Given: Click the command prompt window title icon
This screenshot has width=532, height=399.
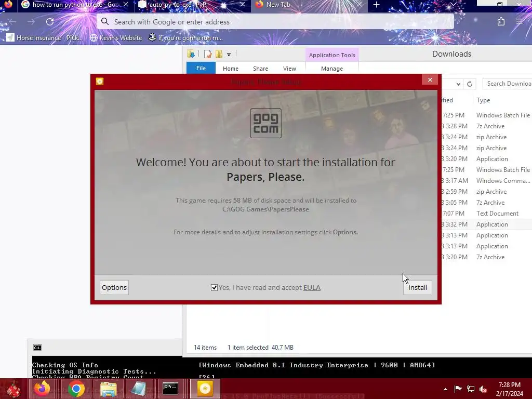Looking at the screenshot, I should coord(37,348).
